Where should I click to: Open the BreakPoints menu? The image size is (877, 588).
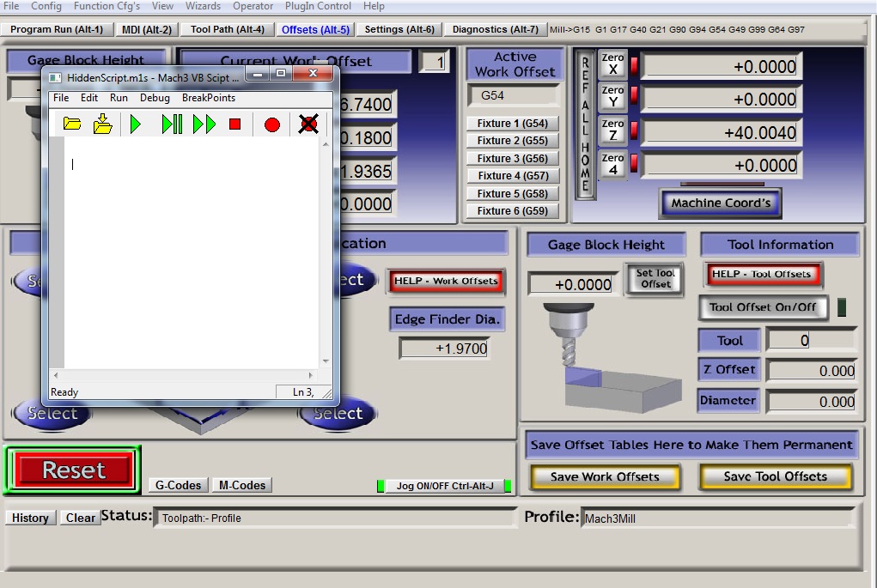208,98
